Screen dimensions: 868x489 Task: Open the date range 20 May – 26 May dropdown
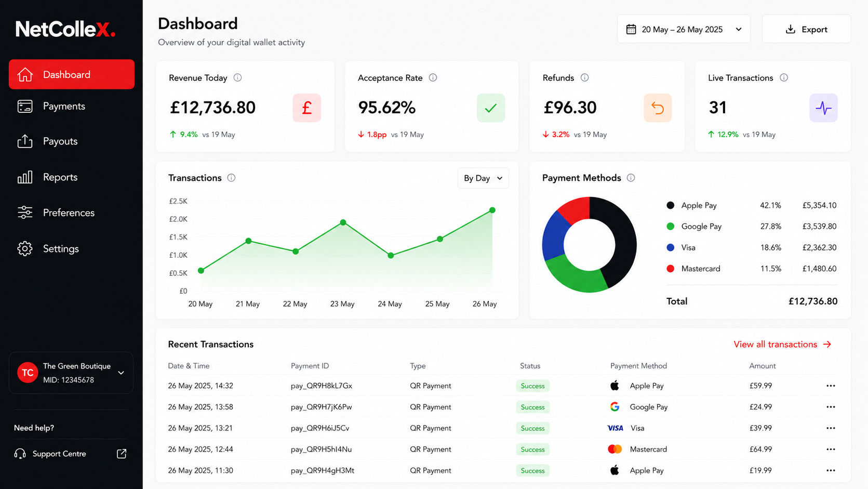(x=684, y=29)
